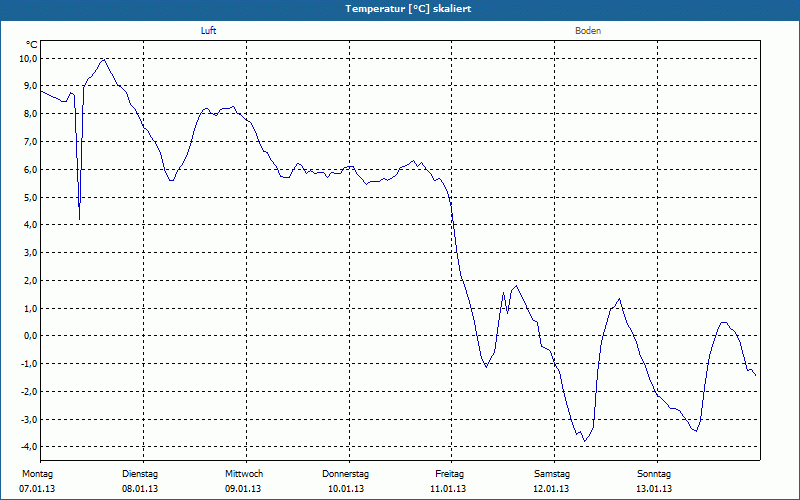Click the curve's sharp dip near 4 °C on Montag
Viewport: 800px width, 500px height.
pyautogui.click(x=80, y=218)
